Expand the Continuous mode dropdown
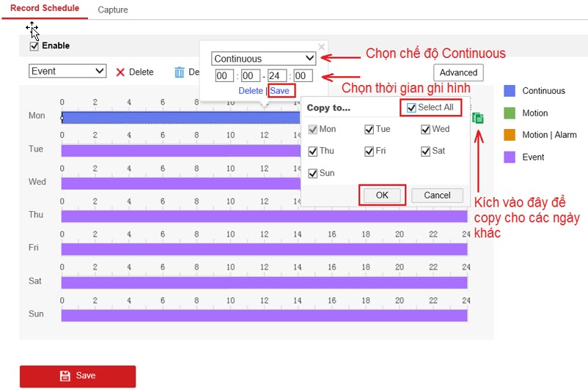Viewport: 588px width, 389px height. coord(263,59)
